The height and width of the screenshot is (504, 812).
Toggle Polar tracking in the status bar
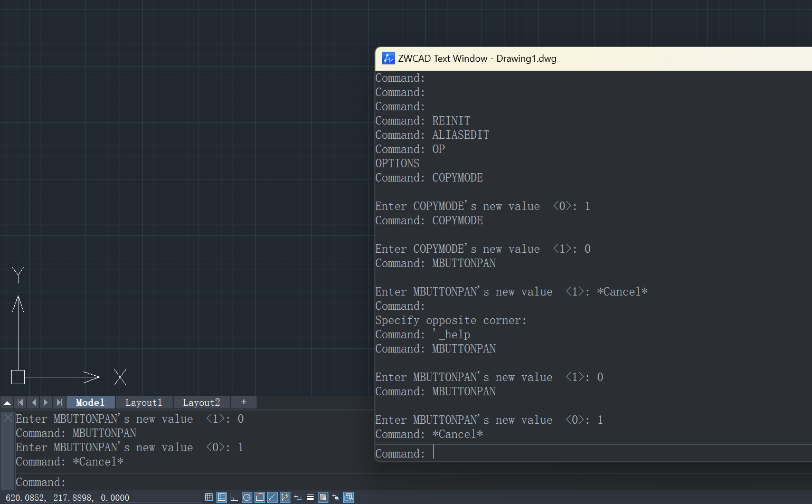click(x=247, y=497)
